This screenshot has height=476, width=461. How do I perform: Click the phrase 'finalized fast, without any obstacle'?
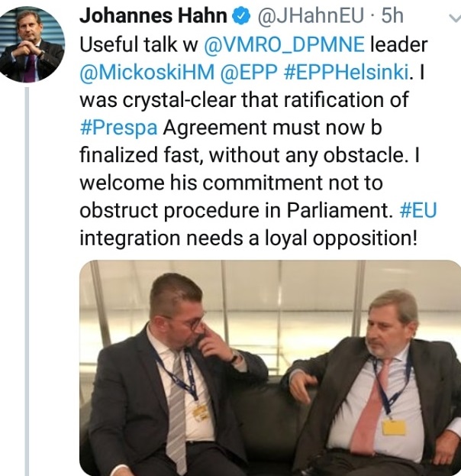tap(242, 155)
